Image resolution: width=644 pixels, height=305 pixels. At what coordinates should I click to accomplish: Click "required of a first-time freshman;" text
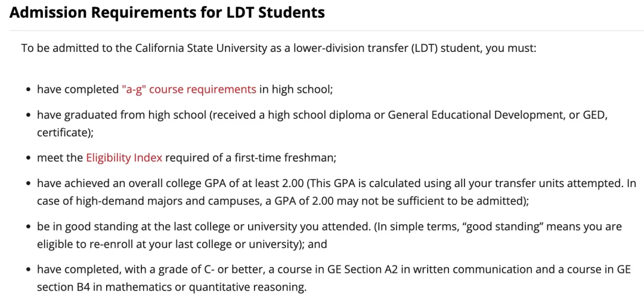click(250, 158)
